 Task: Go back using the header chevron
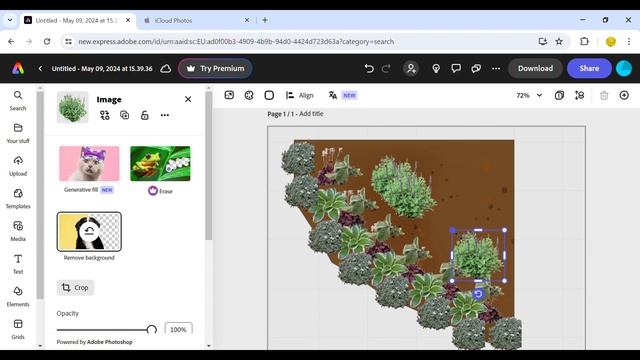tap(40, 69)
